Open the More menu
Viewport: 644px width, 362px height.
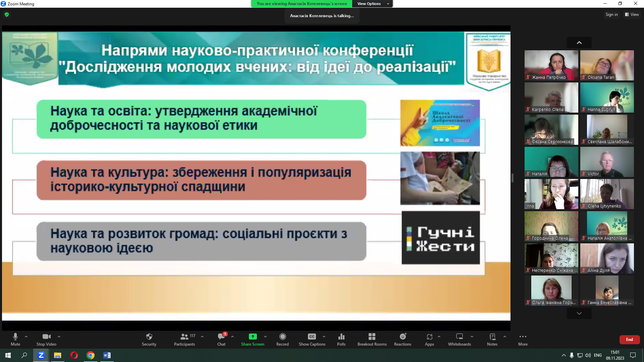coord(523,337)
